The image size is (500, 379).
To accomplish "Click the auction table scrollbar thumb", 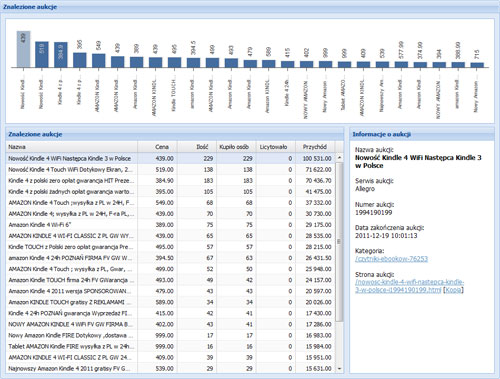I will pyautogui.click(x=339, y=242).
